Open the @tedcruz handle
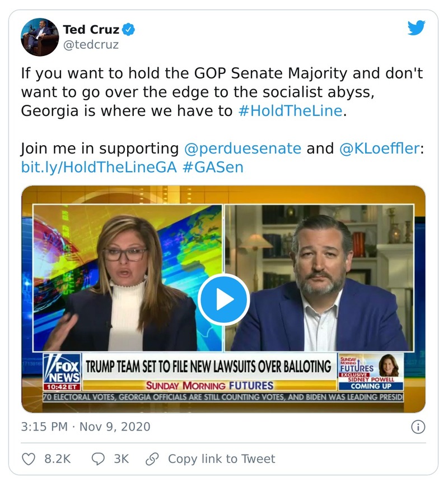 [x=91, y=45]
